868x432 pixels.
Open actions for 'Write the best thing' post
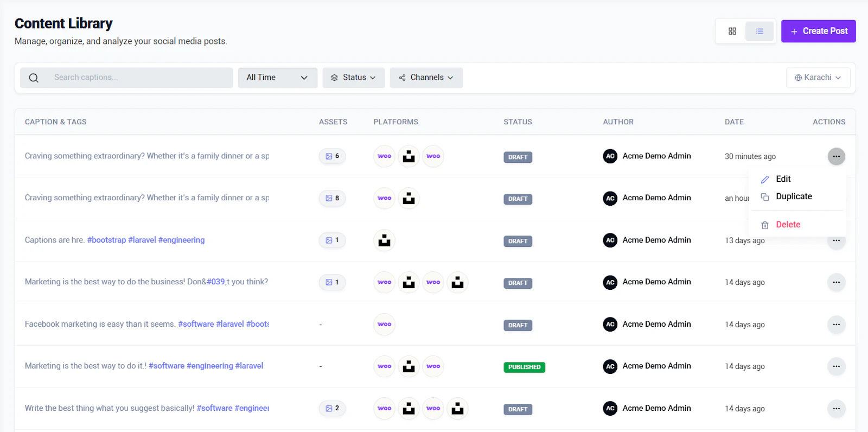click(836, 409)
